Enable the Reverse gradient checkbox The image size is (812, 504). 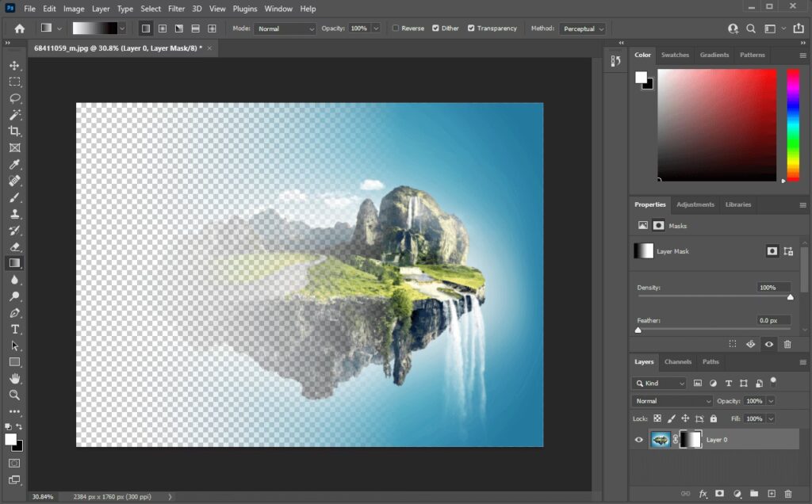396,29
